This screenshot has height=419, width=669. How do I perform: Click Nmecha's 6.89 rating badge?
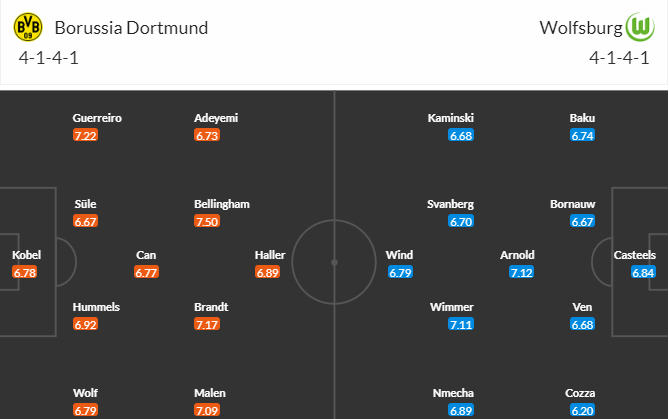461,410
